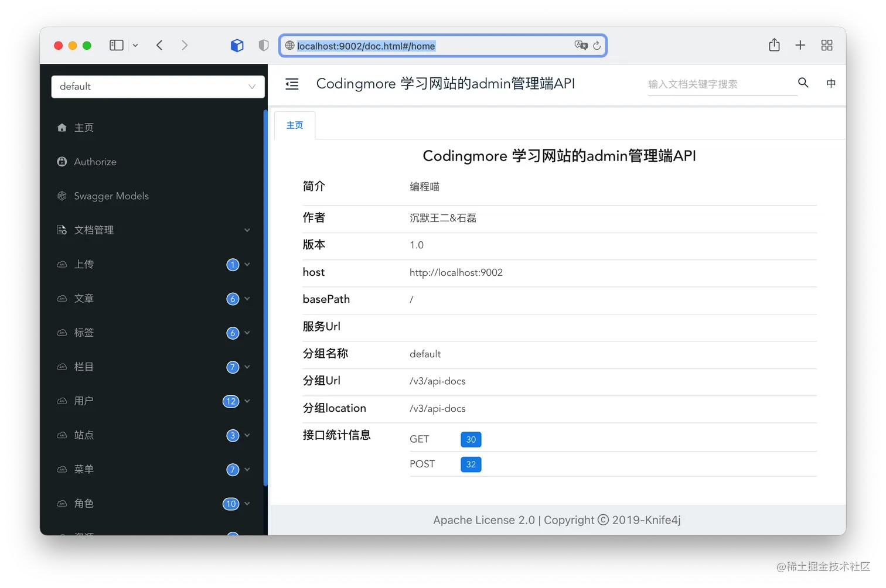
Task: Click the cloud icon beside 标签
Action: point(62,333)
